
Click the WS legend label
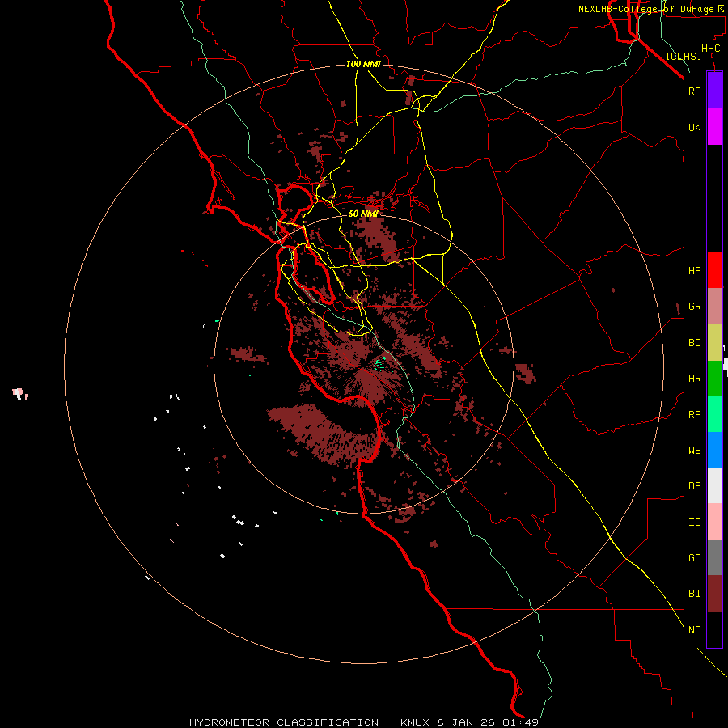[694, 451]
